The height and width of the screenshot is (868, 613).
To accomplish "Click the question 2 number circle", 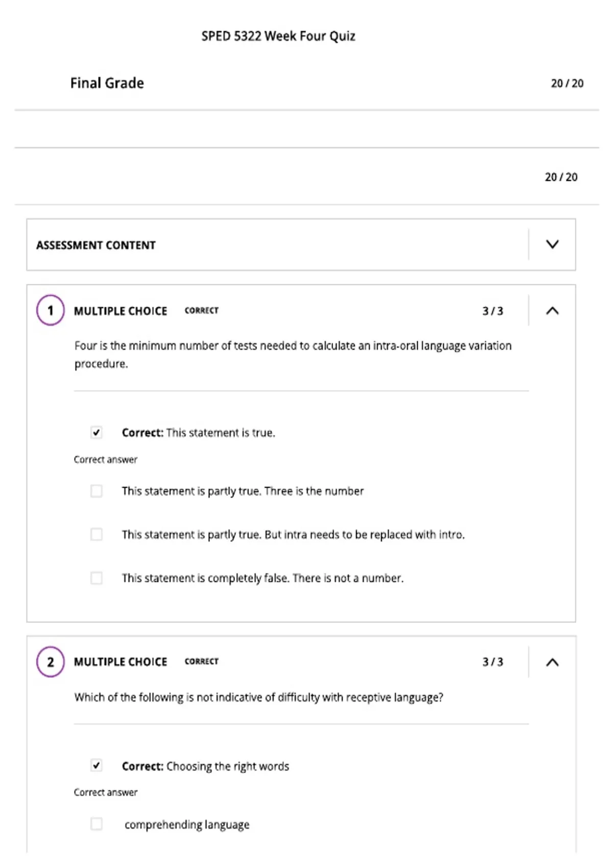I will tap(50, 662).
